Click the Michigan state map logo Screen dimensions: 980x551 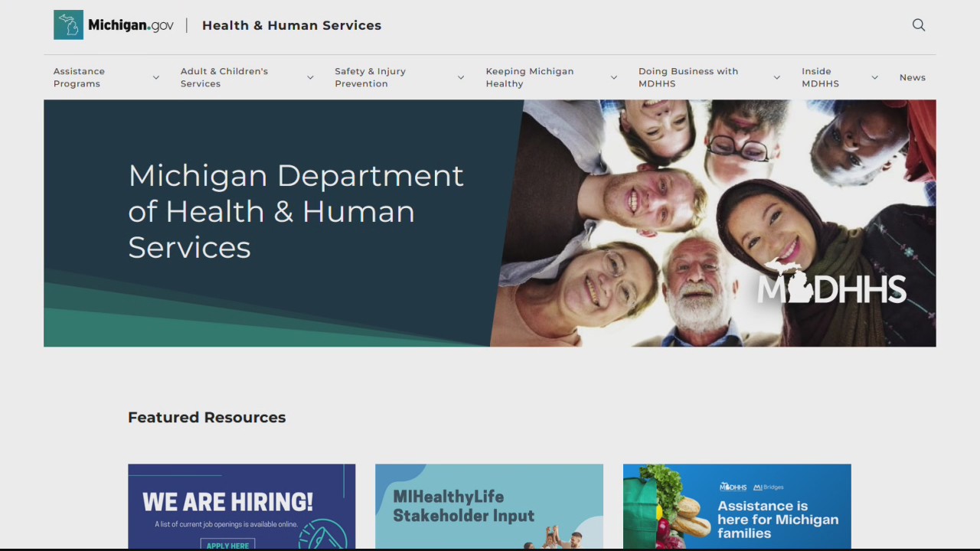point(68,24)
